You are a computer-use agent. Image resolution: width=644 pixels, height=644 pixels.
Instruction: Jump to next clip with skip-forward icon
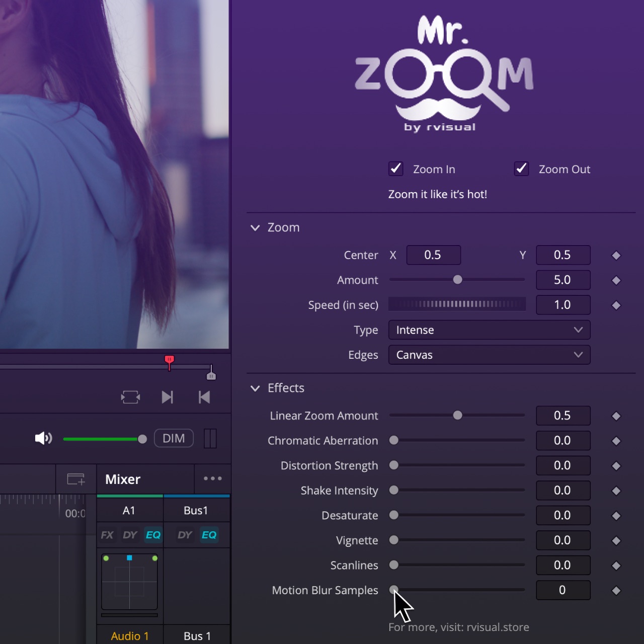pos(168,397)
